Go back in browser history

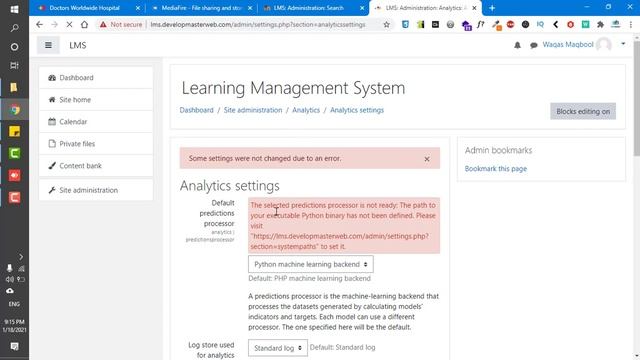click(x=39, y=24)
